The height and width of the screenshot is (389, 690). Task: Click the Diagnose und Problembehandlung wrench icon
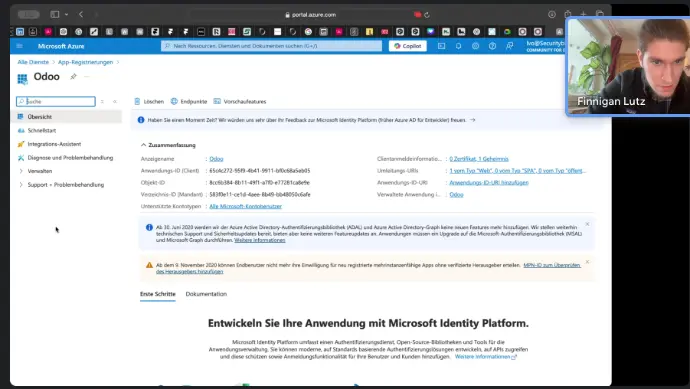point(21,158)
